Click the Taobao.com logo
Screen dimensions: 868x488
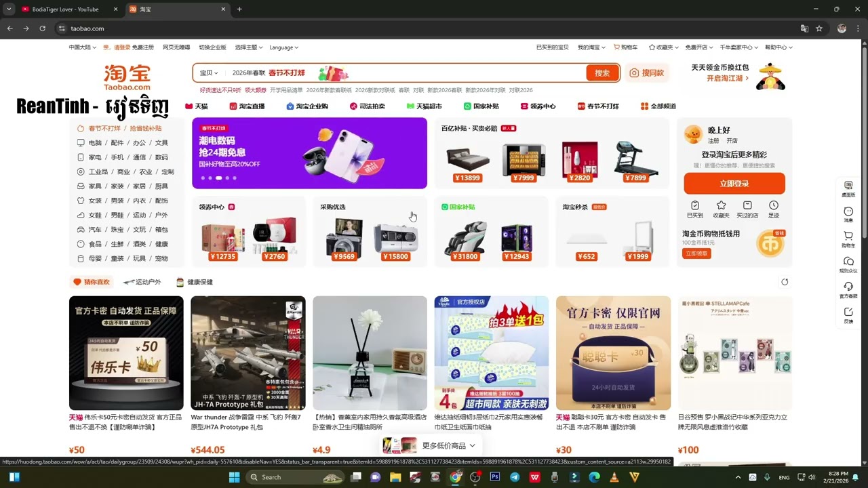point(127,77)
